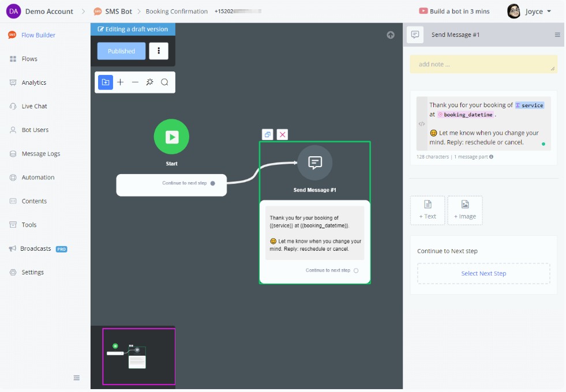Open Settings in sidebar

[27, 272]
